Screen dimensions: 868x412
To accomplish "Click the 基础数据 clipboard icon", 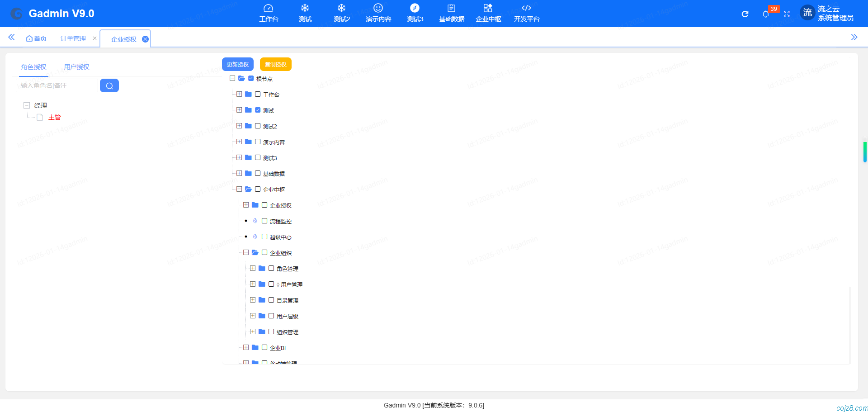I will [451, 8].
